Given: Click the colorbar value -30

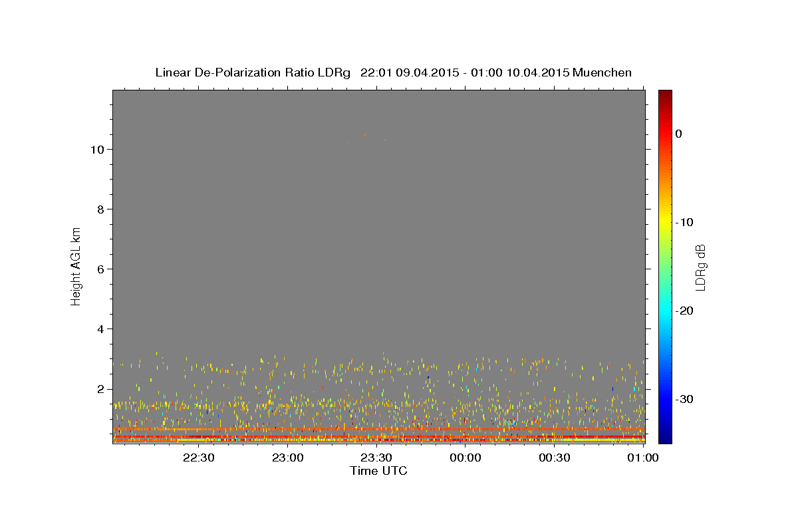Looking at the screenshot, I should coord(684,399).
